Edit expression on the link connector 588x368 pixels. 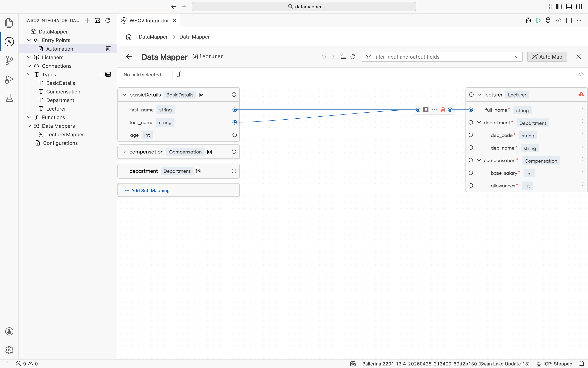point(426,109)
